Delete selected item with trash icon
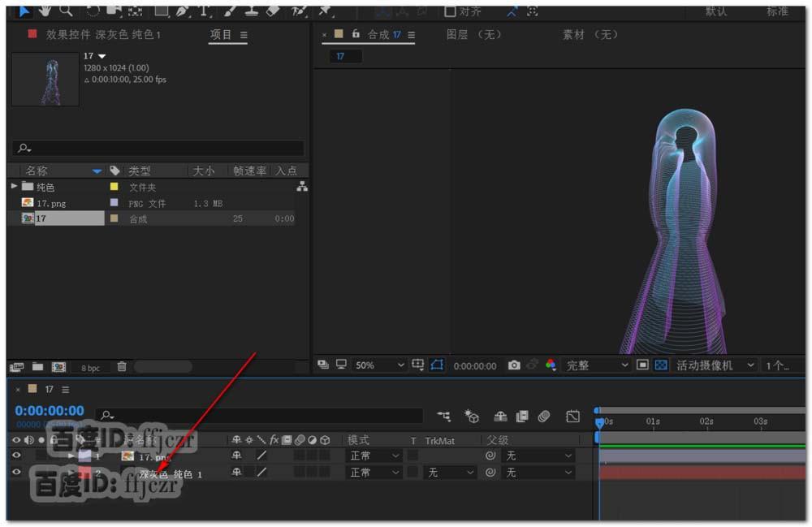The height and width of the screenshot is (527, 812). click(x=122, y=367)
